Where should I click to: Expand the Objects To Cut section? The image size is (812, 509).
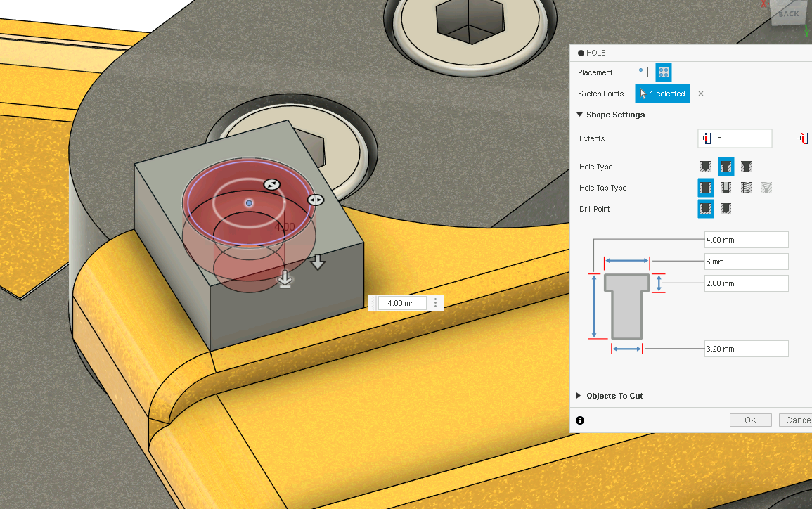579,396
